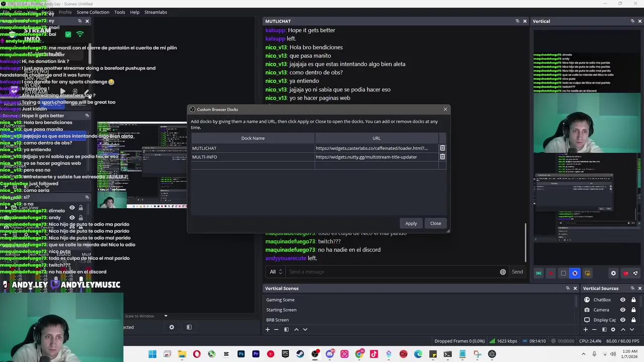
Task: Remove selected source in Vertical Sources
Action: pyautogui.click(x=594, y=330)
